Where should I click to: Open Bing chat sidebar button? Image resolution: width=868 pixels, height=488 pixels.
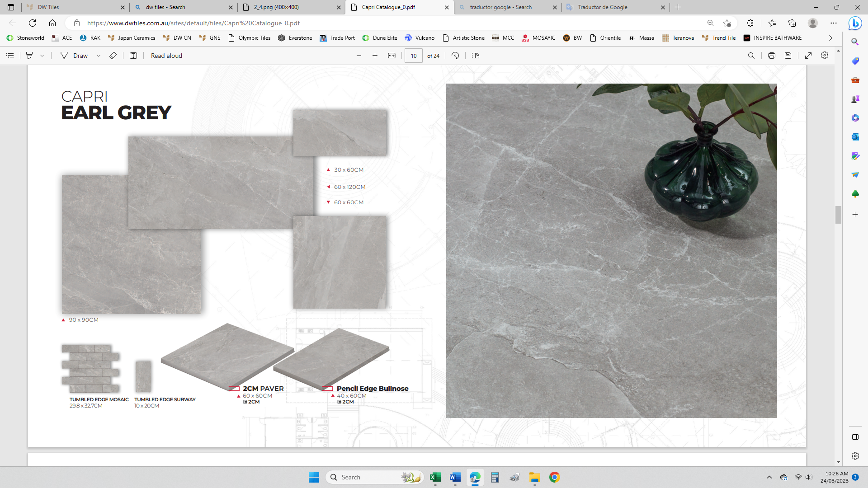coord(855,23)
